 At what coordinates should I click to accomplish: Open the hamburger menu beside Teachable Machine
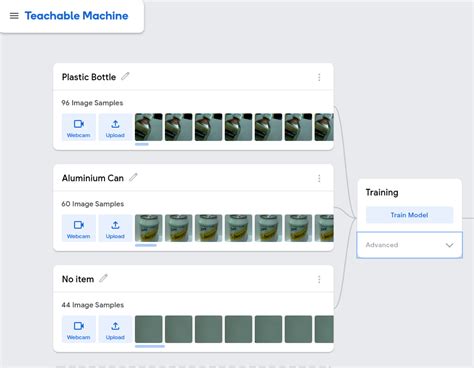[14, 16]
